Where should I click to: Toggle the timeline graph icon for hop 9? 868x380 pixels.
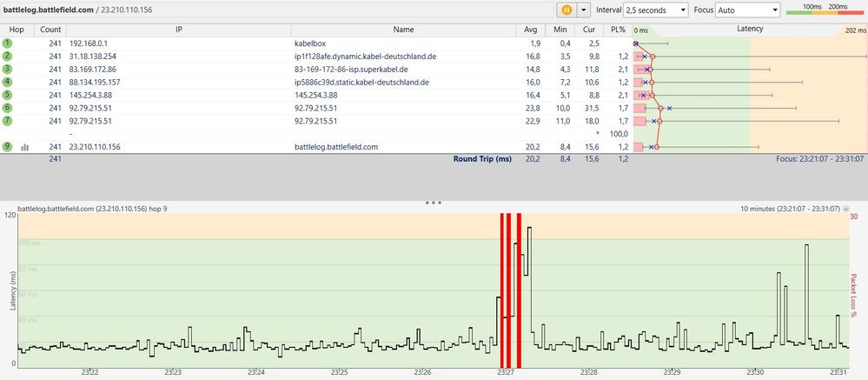click(x=24, y=147)
